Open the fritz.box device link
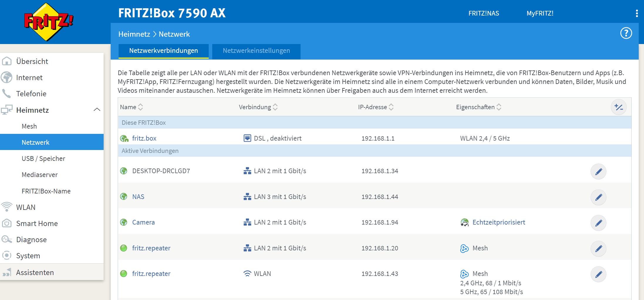Viewport: 644px width, 300px height. pos(144,138)
